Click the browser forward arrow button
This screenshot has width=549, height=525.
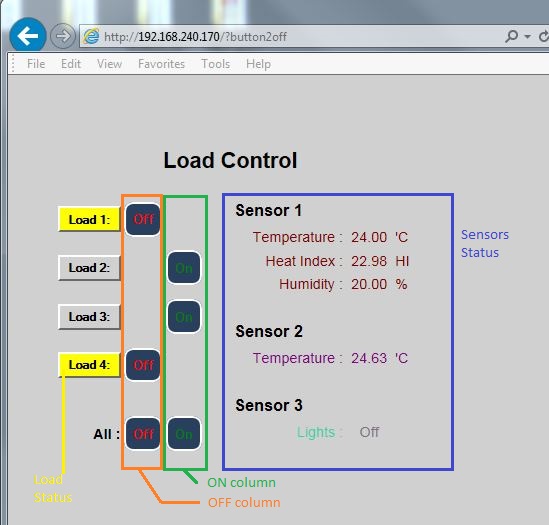[63, 35]
